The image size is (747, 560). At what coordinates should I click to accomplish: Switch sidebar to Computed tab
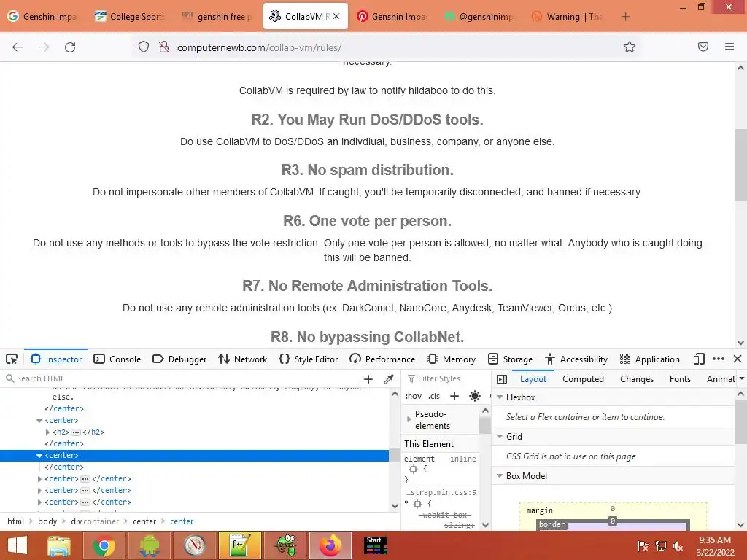[583, 379]
